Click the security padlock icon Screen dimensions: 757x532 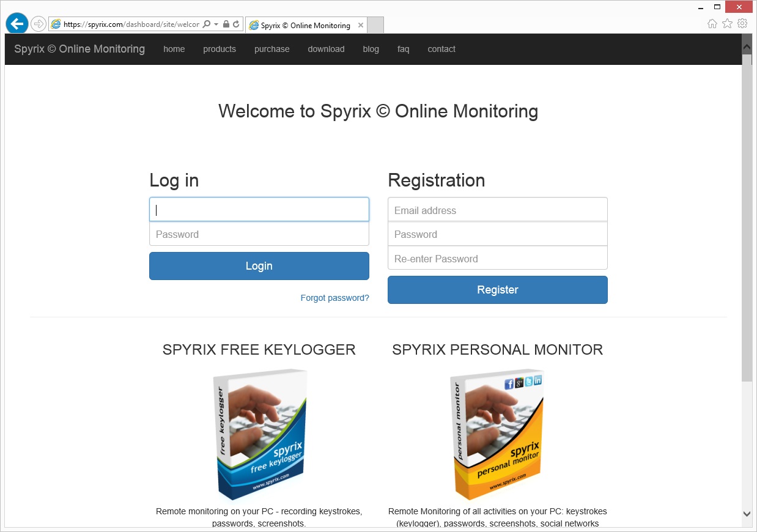tap(226, 24)
